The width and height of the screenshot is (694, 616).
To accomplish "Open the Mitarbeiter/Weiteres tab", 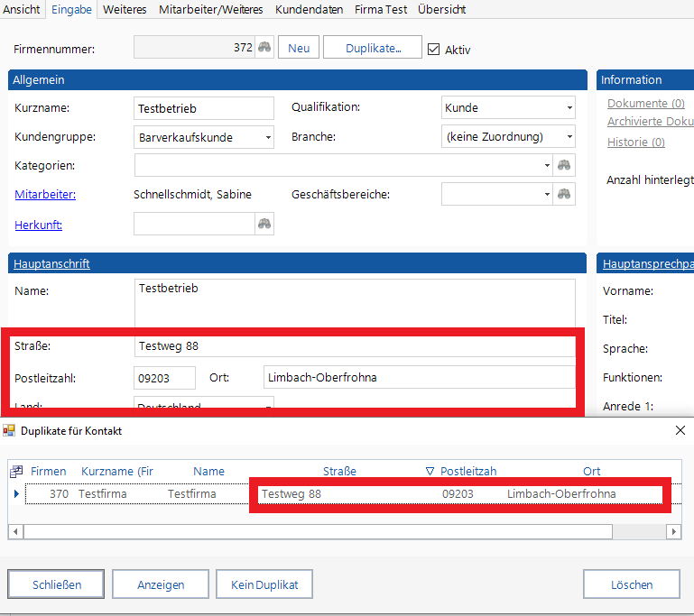I will tap(211, 9).
